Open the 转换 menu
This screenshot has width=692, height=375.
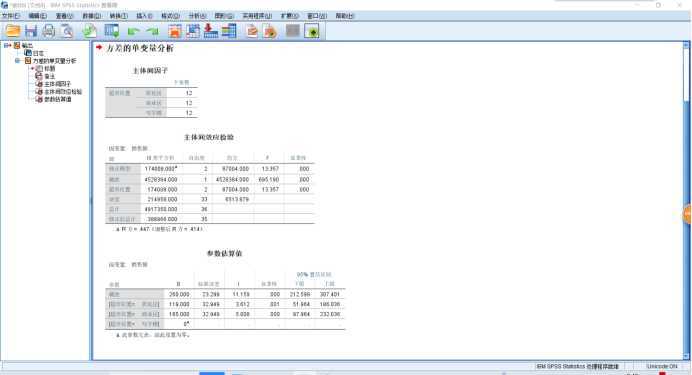coord(118,16)
